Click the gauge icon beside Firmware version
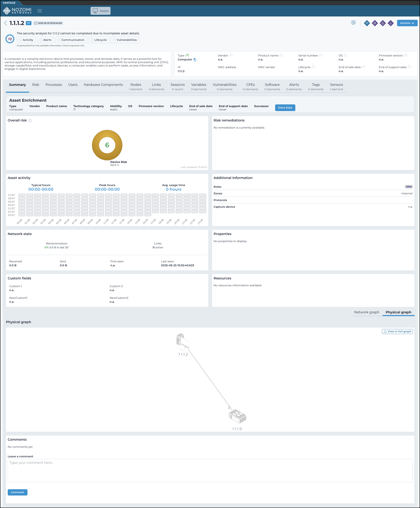The image size is (420, 508). point(405,55)
